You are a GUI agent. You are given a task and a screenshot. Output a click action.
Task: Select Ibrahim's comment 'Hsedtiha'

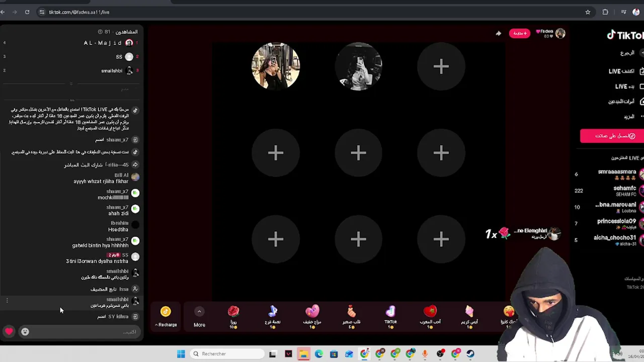click(x=118, y=230)
